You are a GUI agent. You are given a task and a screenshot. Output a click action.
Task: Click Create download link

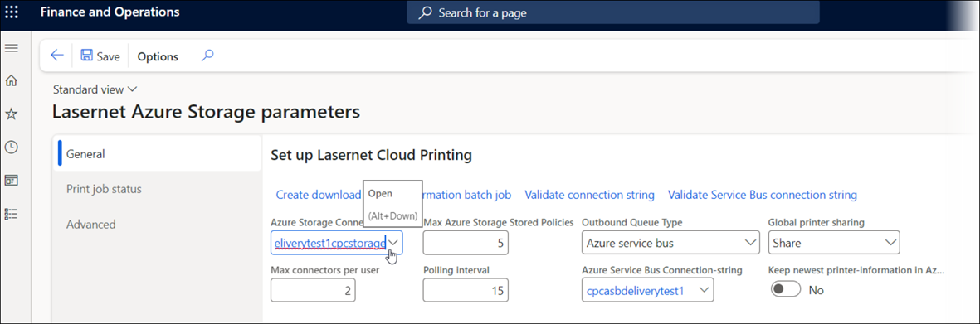(x=319, y=195)
